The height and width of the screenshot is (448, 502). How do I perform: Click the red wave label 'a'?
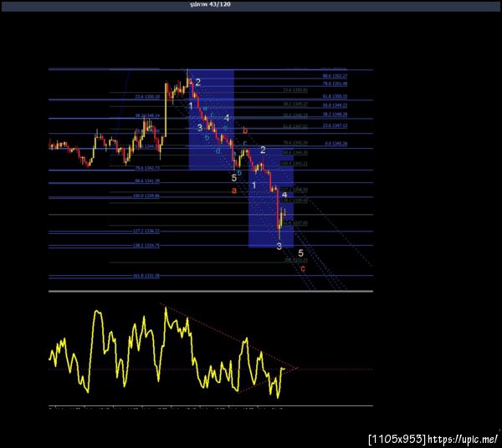[x=234, y=191]
